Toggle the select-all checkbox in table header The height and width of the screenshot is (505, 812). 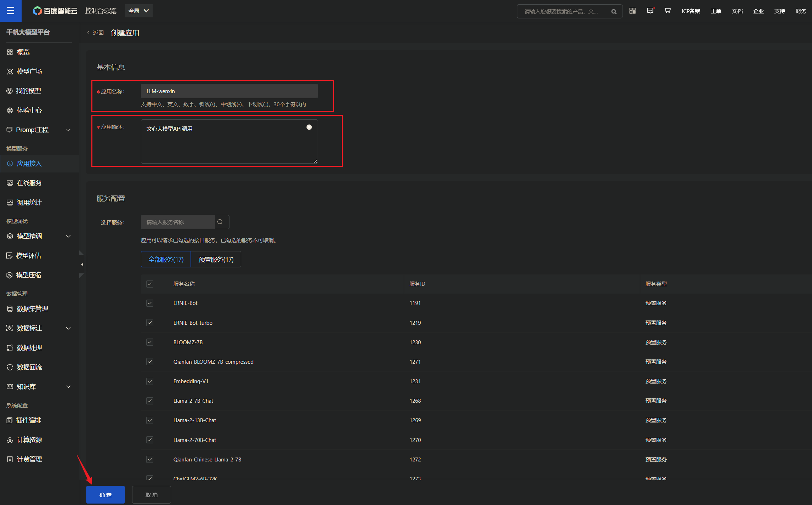pos(150,284)
